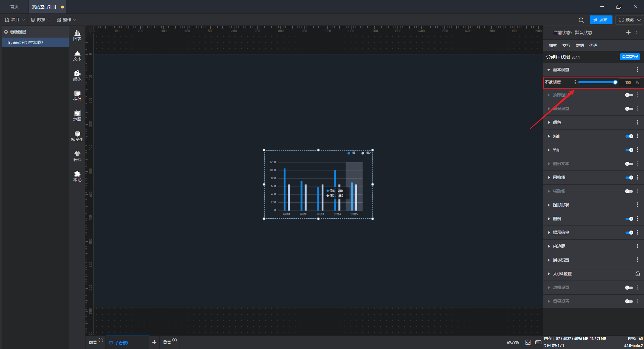
Task: Go to the 首页 tab
Action: (x=14, y=7)
